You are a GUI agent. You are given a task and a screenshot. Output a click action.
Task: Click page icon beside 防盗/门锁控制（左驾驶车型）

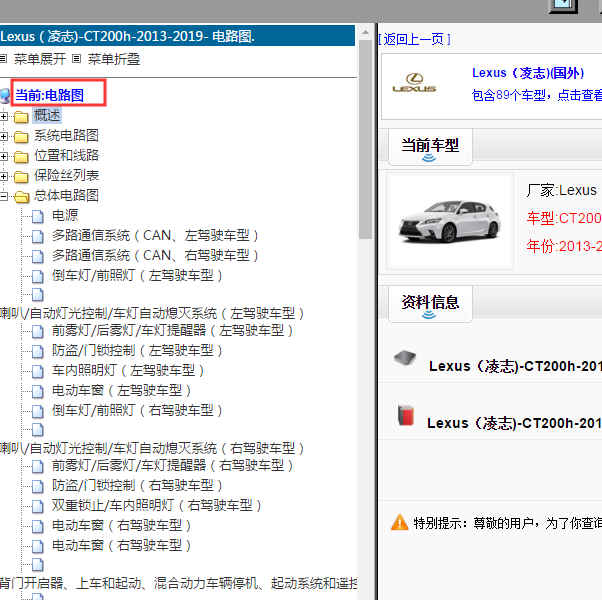click(37, 351)
